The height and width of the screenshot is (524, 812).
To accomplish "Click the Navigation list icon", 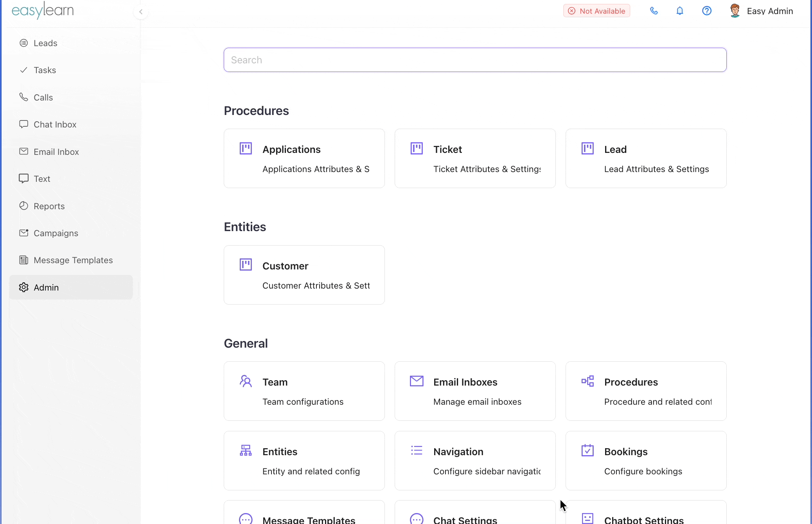I will pos(417,450).
